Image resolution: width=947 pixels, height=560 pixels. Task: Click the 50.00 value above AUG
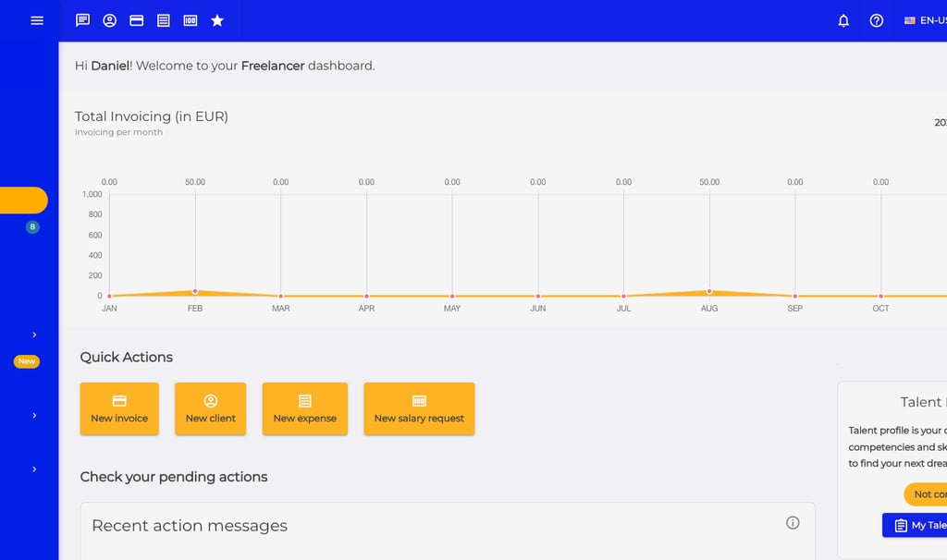coord(709,182)
